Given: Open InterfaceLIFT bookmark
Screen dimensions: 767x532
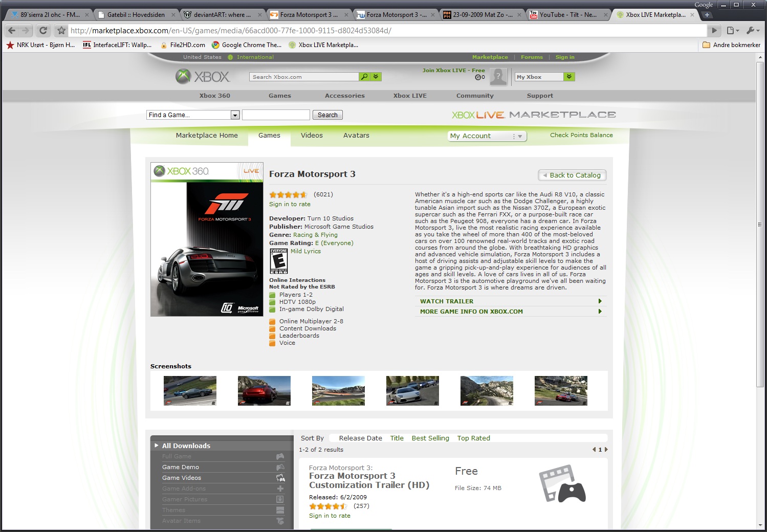Looking at the screenshot, I should coord(117,45).
